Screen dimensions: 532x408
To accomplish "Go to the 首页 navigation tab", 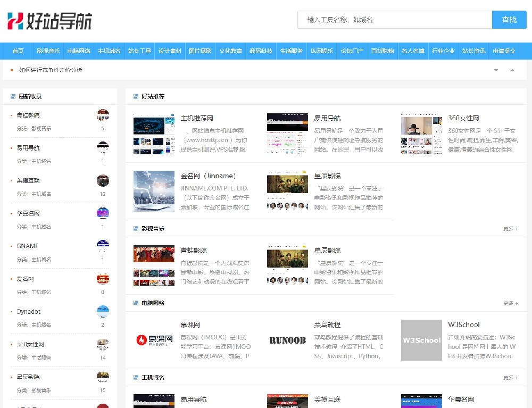I will (x=18, y=51).
